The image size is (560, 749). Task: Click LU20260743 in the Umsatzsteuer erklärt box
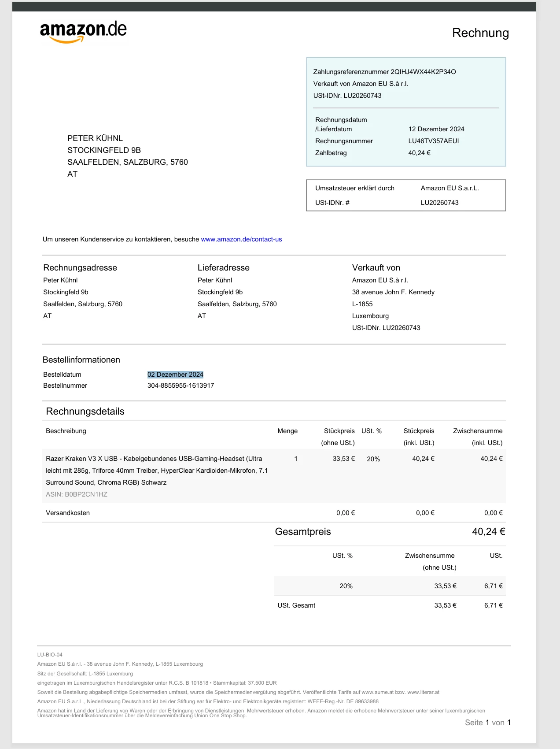tap(440, 203)
